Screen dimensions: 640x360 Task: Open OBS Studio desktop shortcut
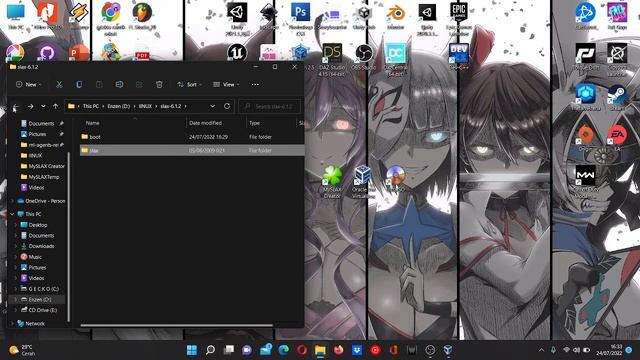click(x=364, y=56)
